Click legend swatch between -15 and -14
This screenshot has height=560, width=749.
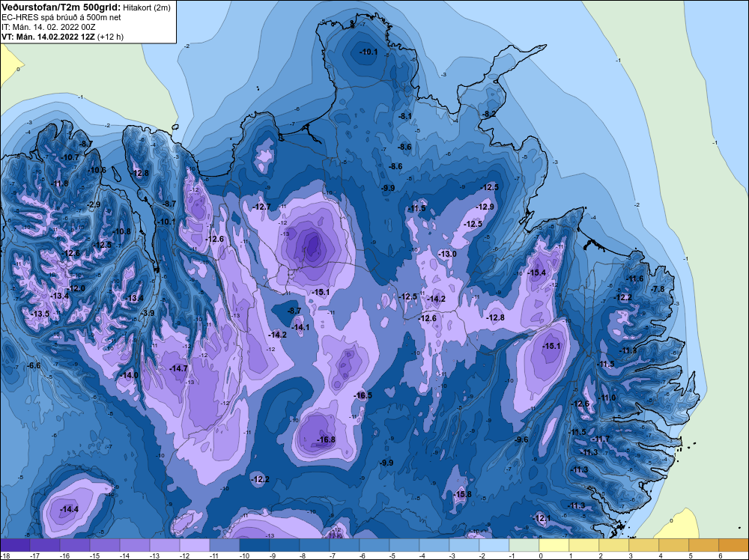tap(105, 545)
